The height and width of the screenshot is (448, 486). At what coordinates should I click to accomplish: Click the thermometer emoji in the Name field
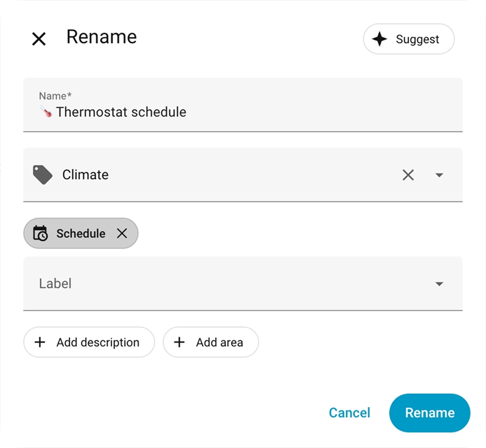[45, 112]
